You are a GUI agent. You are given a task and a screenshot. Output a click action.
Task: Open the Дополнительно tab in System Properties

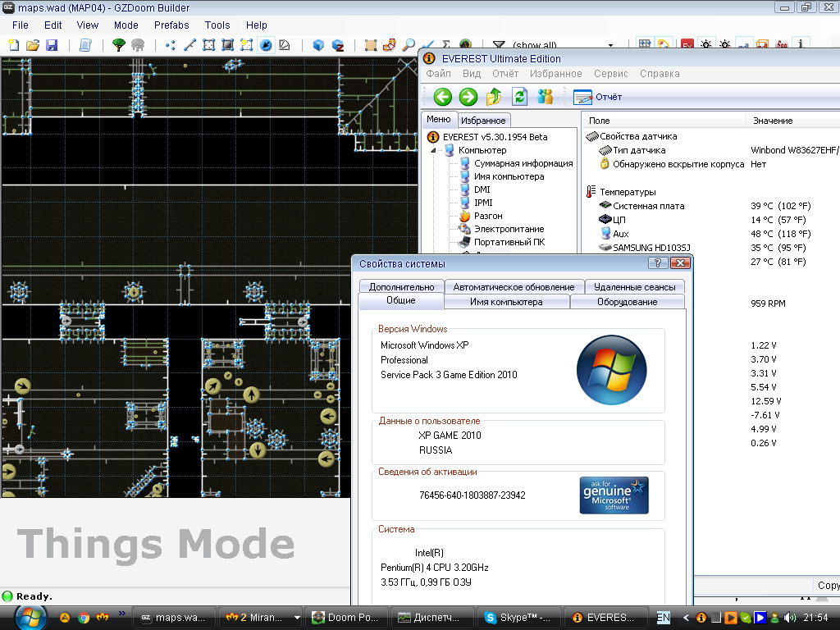click(401, 287)
